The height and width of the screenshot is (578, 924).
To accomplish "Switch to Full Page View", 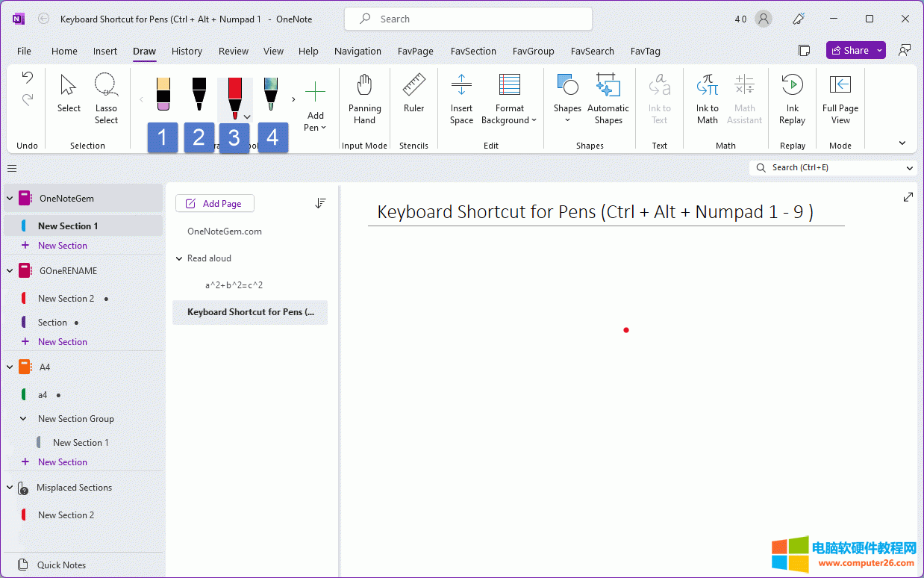I will coord(840,99).
